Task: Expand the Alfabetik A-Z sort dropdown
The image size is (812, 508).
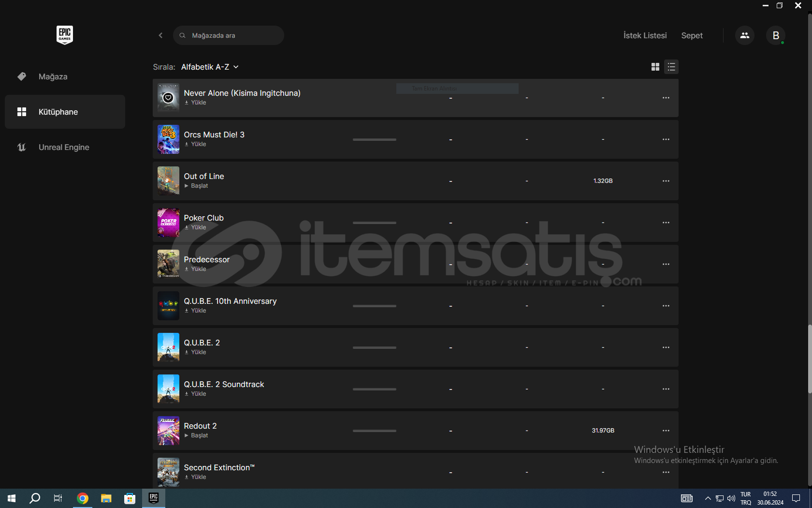Action: tap(210, 67)
